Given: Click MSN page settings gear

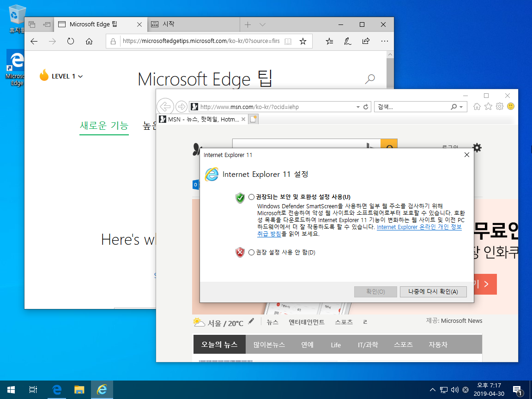Looking at the screenshot, I should 477,148.
